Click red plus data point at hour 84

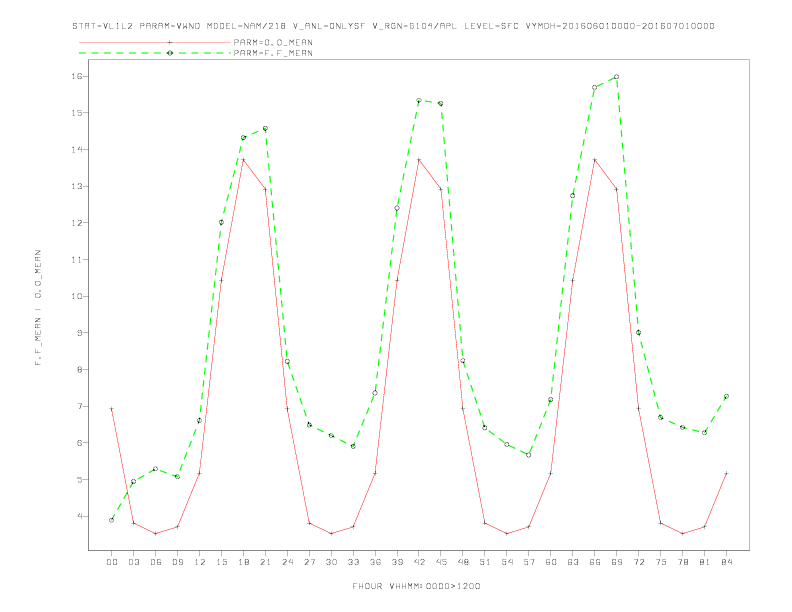pos(727,474)
